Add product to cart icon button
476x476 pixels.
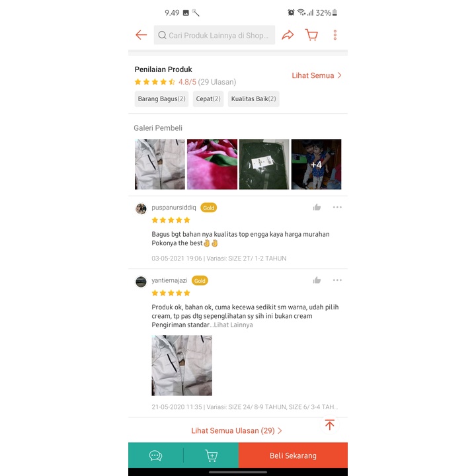tap(212, 456)
